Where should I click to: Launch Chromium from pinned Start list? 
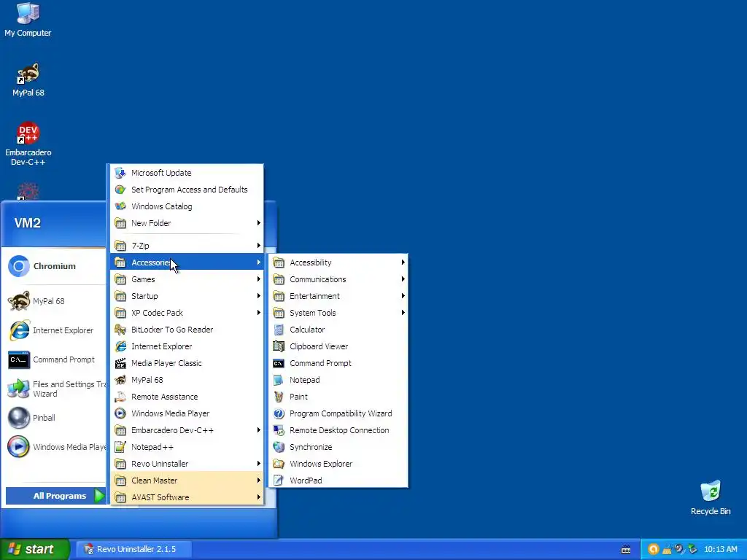click(x=53, y=266)
